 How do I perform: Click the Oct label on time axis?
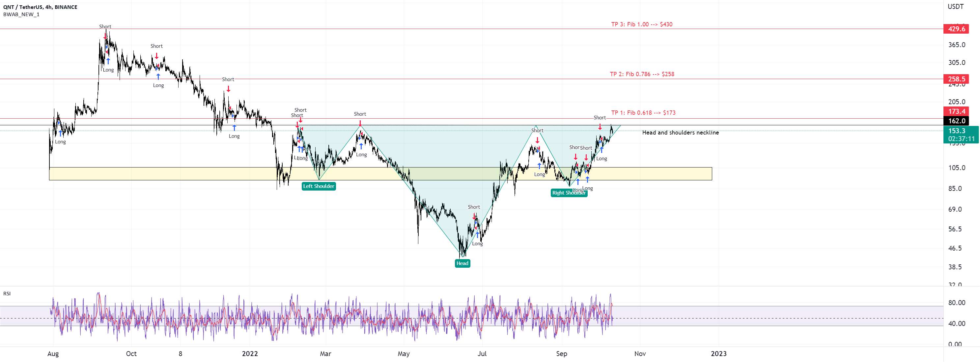coord(131,354)
